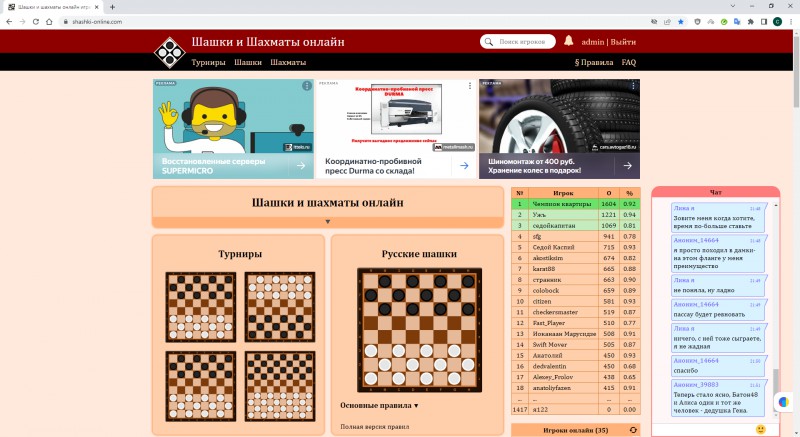Open Турниры in the navigation menu
Viewport: 800px width, 437px height.
click(208, 62)
